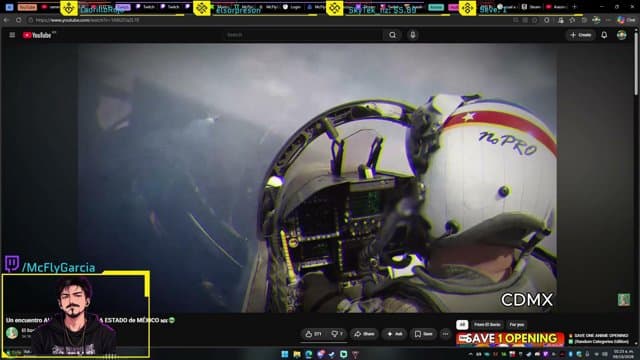Open the YouTube notifications bell
This screenshot has width=640, height=360.
[604, 35]
